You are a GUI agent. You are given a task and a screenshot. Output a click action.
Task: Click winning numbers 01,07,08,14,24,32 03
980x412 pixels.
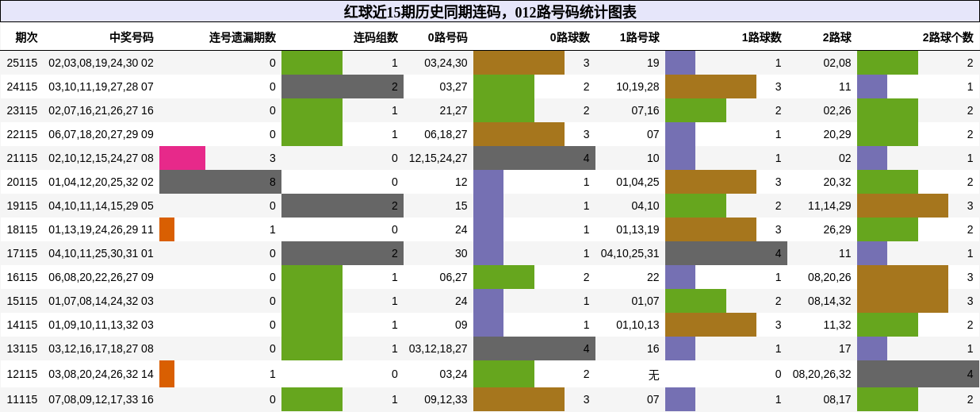click(101, 301)
